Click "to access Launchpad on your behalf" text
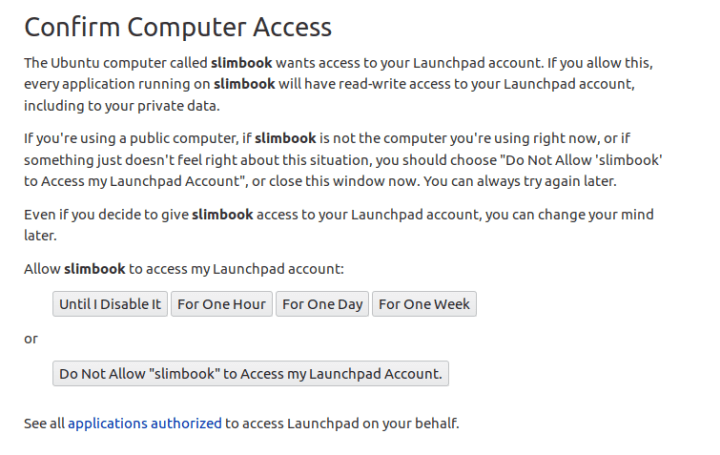Image resolution: width=720 pixels, height=455 pixels. 342,423
